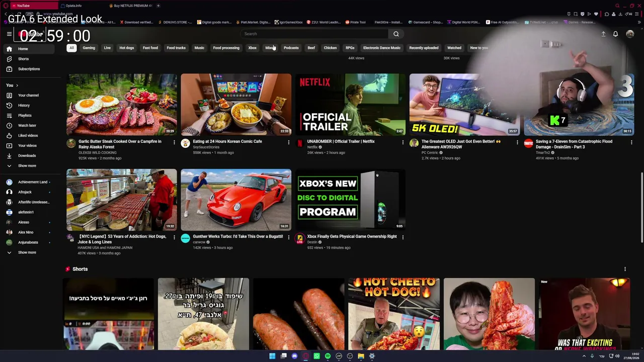Image resolution: width=644 pixels, height=362 pixels.
Task: Open Xbox Disc to Digital Program thumbnail
Action: coord(350,200)
